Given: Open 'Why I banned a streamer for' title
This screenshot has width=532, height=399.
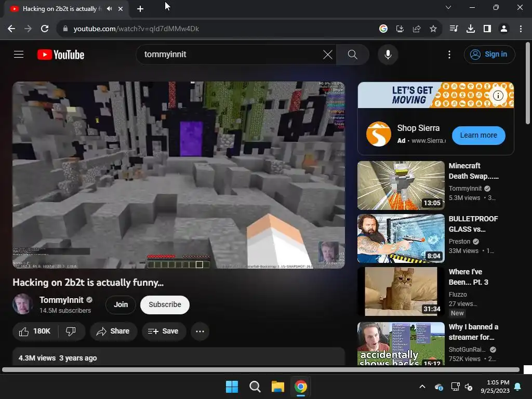Looking at the screenshot, I should [473, 332].
